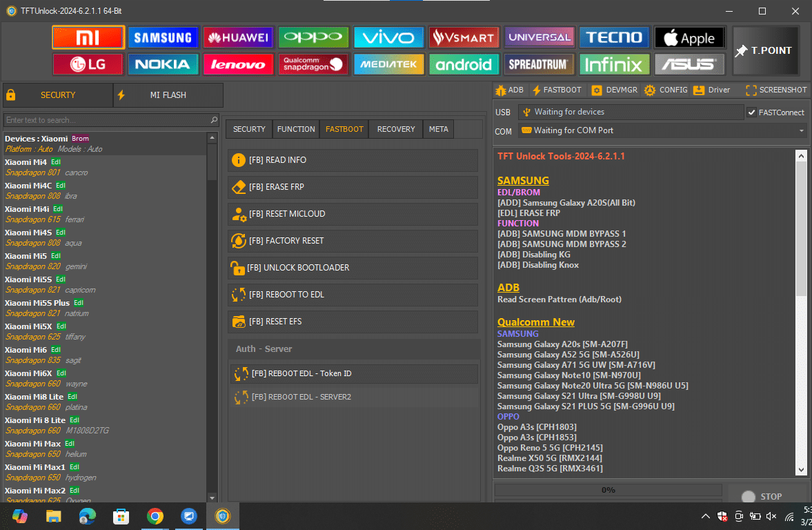Click the Driver installer icon
The width and height of the screenshot is (812, 530).
coord(712,90)
